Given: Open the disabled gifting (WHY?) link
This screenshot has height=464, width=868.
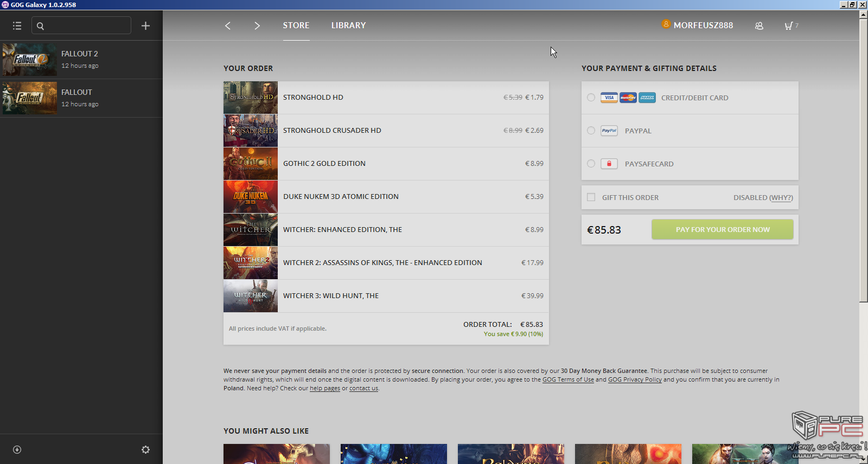Looking at the screenshot, I should 781,198.
